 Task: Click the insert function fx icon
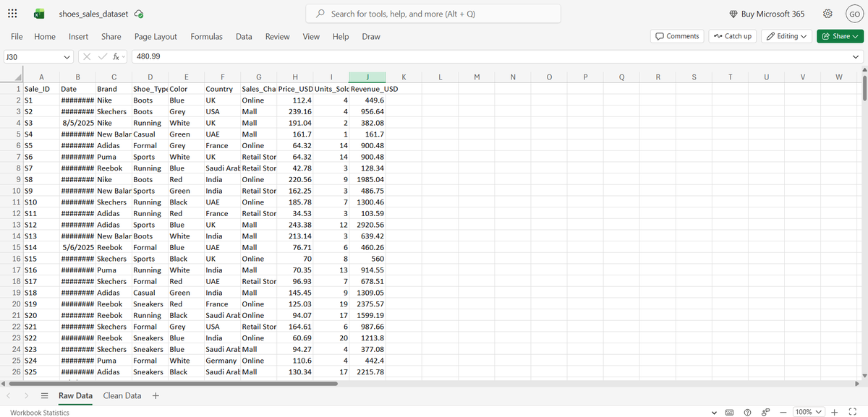(x=117, y=56)
